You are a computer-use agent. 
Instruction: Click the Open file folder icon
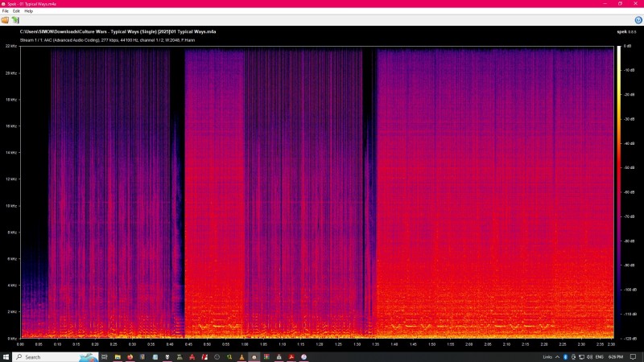(x=5, y=19)
